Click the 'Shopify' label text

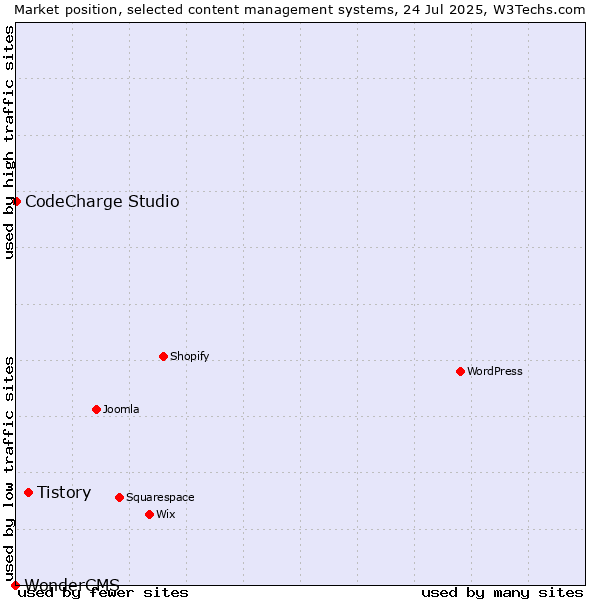189,357
